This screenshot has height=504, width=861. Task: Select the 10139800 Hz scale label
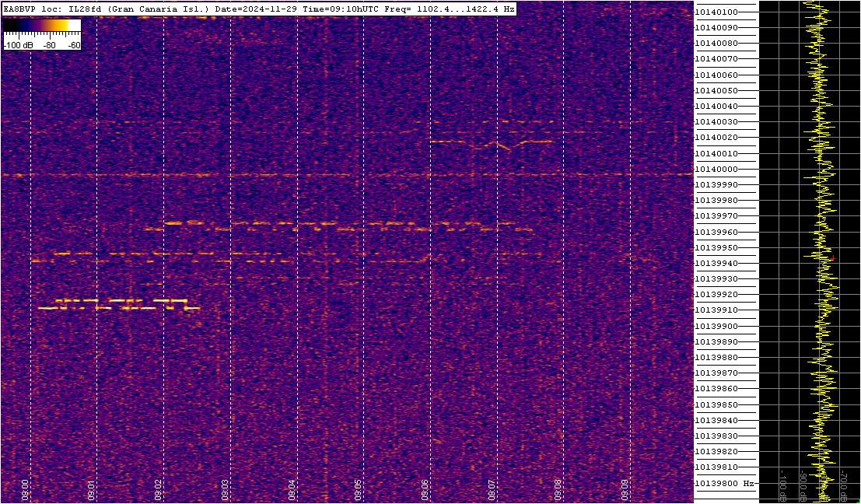725,483
